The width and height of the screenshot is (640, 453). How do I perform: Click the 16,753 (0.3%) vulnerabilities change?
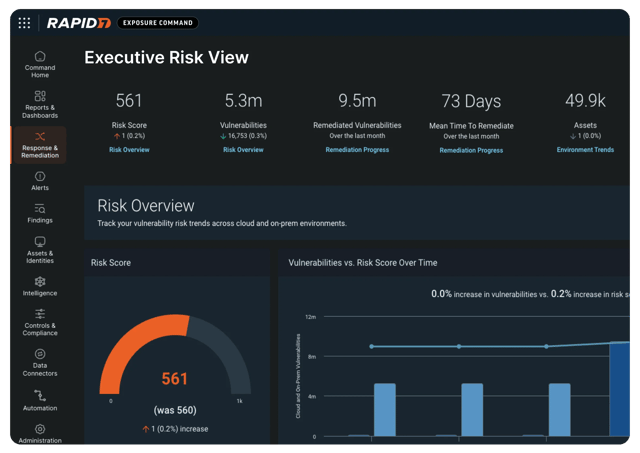243,136
